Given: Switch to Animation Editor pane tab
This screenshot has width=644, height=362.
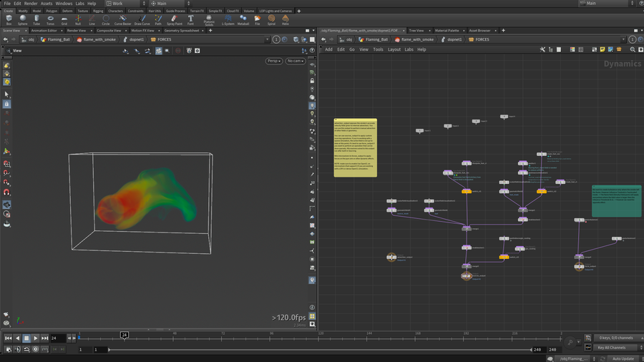Looking at the screenshot, I should point(44,30).
